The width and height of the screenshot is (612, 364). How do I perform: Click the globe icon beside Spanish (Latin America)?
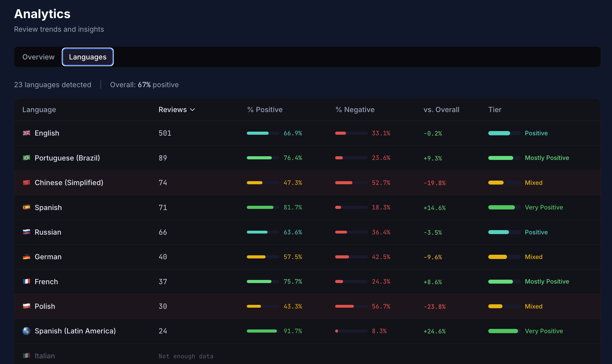[27, 331]
